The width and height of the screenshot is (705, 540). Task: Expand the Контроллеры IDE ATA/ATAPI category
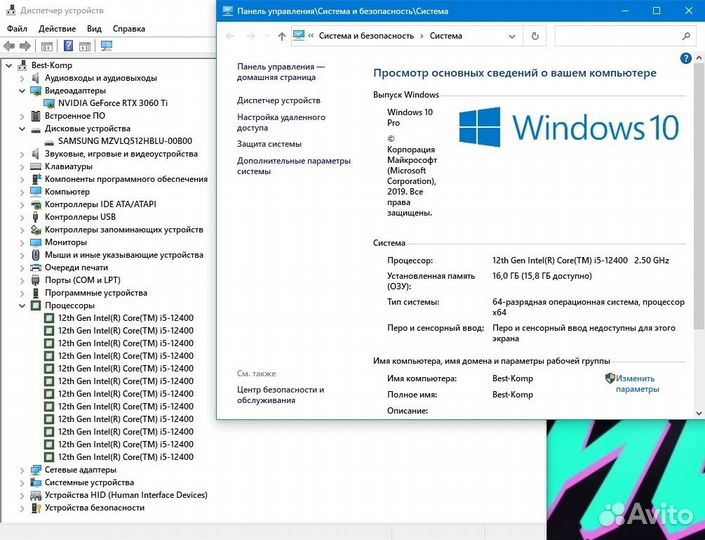click(x=22, y=205)
